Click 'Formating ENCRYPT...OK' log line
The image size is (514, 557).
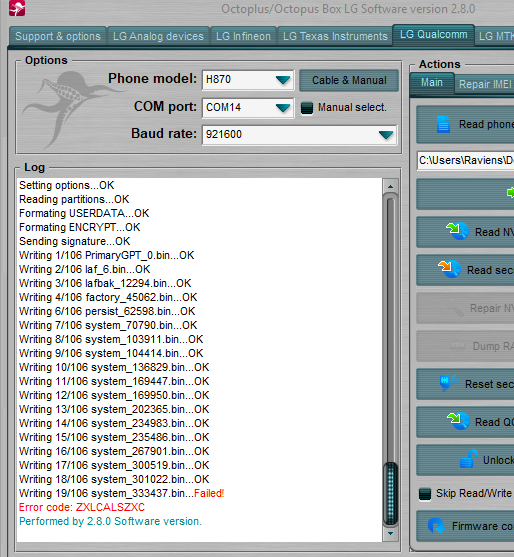[80, 227]
